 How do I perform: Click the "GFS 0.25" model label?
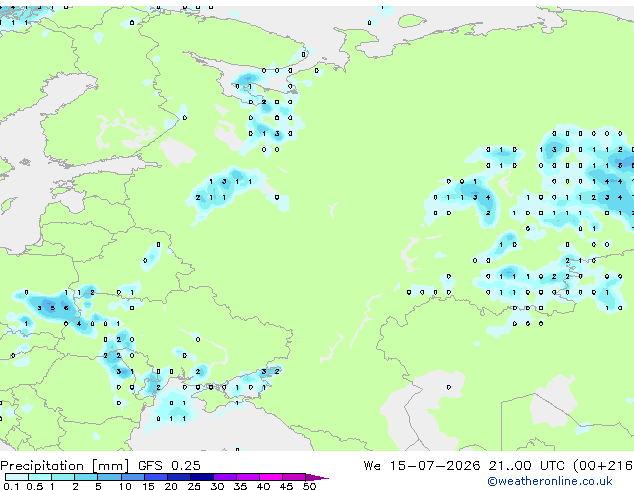pos(169,466)
